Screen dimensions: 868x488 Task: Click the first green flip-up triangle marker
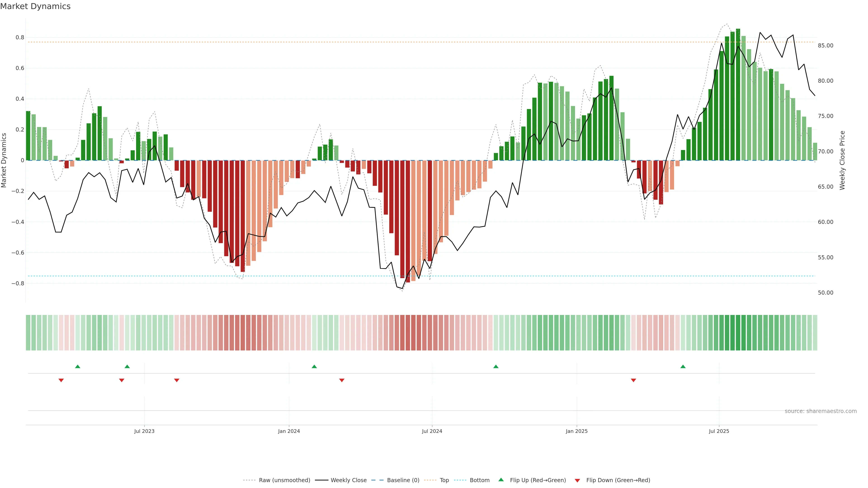(x=78, y=366)
